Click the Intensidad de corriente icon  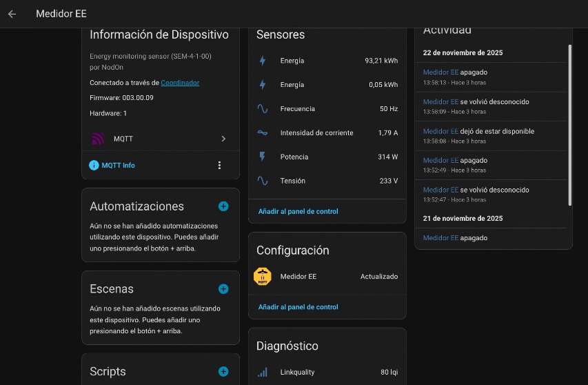click(x=263, y=133)
